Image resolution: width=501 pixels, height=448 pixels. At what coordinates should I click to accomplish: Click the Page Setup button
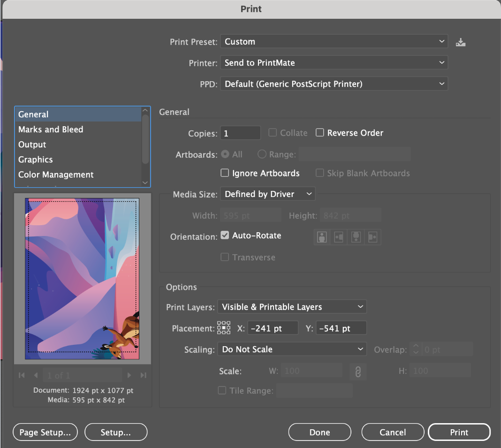[x=45, y=432]
